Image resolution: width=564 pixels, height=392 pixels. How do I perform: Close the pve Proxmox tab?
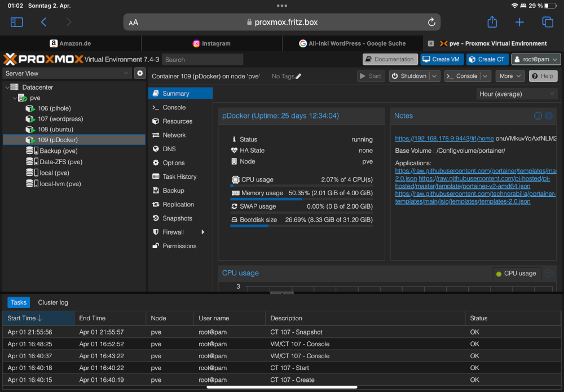pos(430,43)
